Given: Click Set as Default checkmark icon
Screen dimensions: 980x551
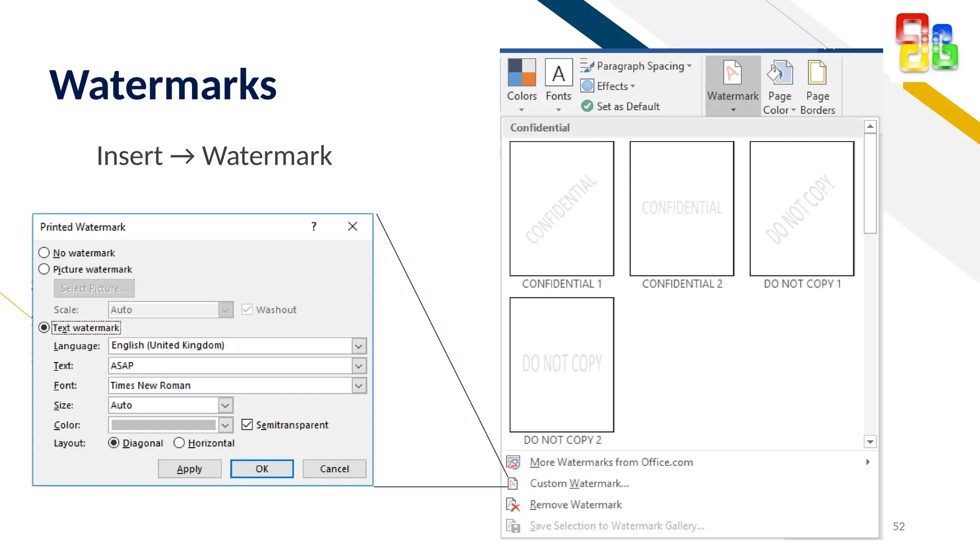Looking at the screenshot, I should coord(587,106).
